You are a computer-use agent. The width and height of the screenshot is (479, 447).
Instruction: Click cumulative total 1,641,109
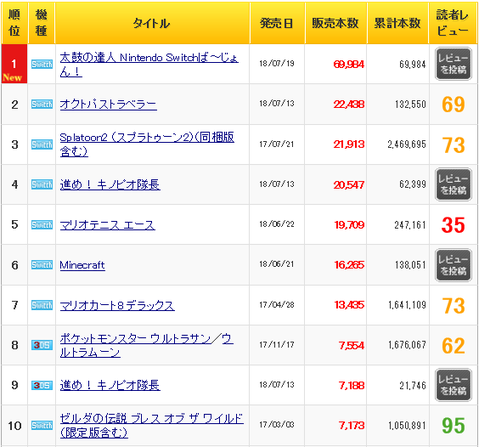point(407,305)
